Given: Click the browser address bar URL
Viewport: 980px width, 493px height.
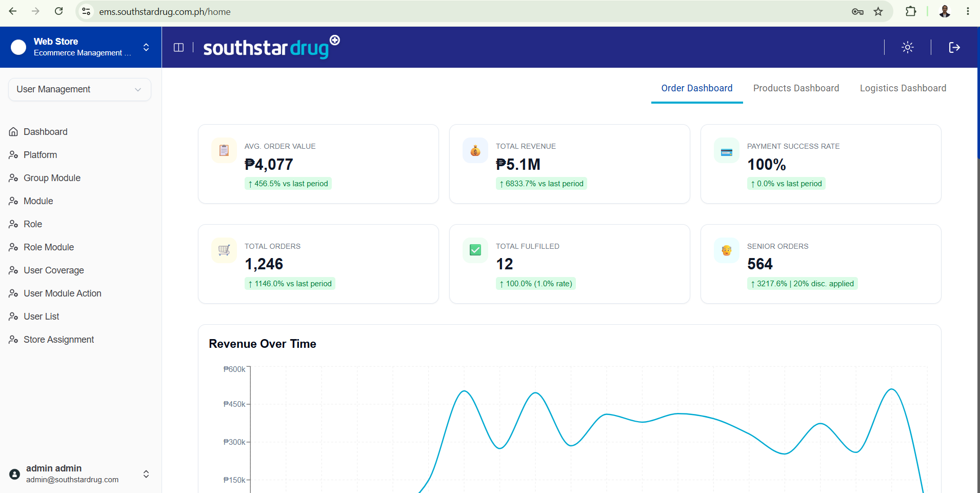Looking at the screenshot, I should click(165, 11).
